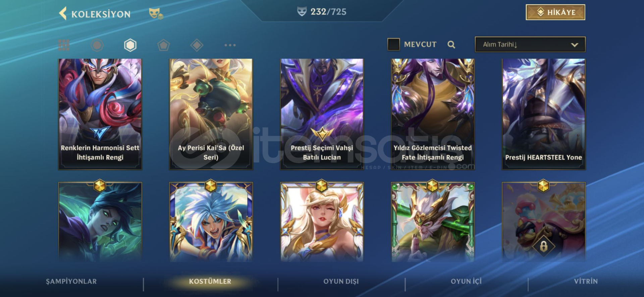Viewport: 644px width, 297px height.
Task: Switch to the Oyun Dışı tab
Action: point(341,281)
